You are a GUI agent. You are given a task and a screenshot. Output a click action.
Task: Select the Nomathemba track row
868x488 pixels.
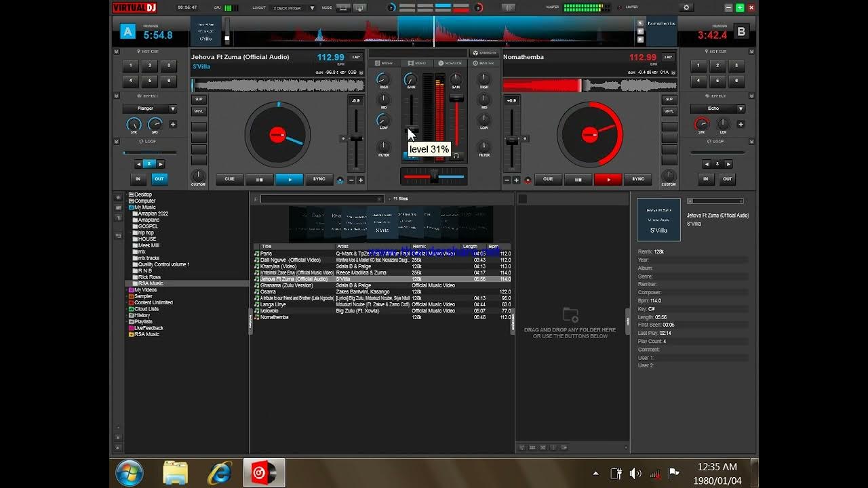tap(383, 317)
